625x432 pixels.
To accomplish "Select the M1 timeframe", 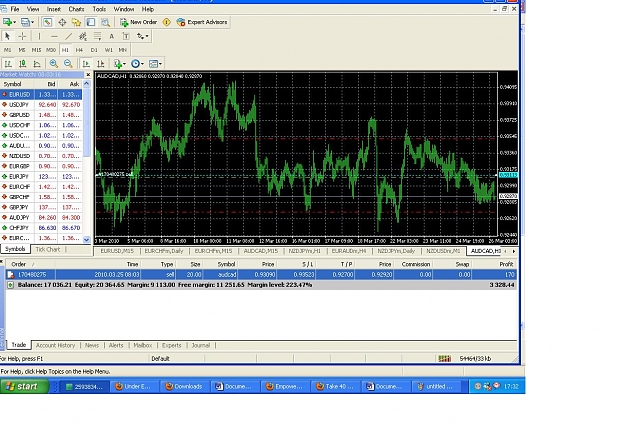I will pyautogui.click(x=8, y=50).
